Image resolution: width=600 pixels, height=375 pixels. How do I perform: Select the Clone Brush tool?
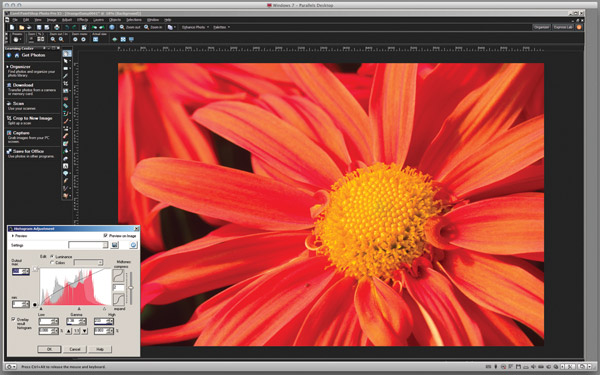coord(66,113)
